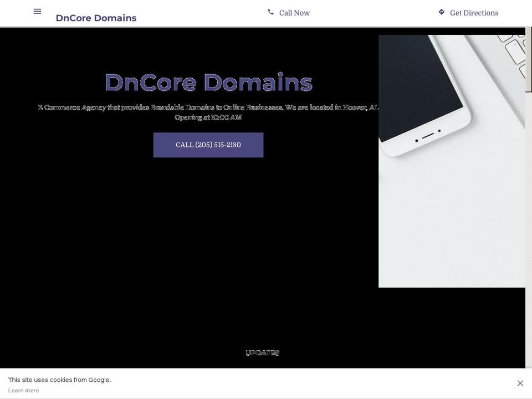This screenshot has height=399, width=532.
Task: Click the directions diamond icon
Action: point(442,12)
